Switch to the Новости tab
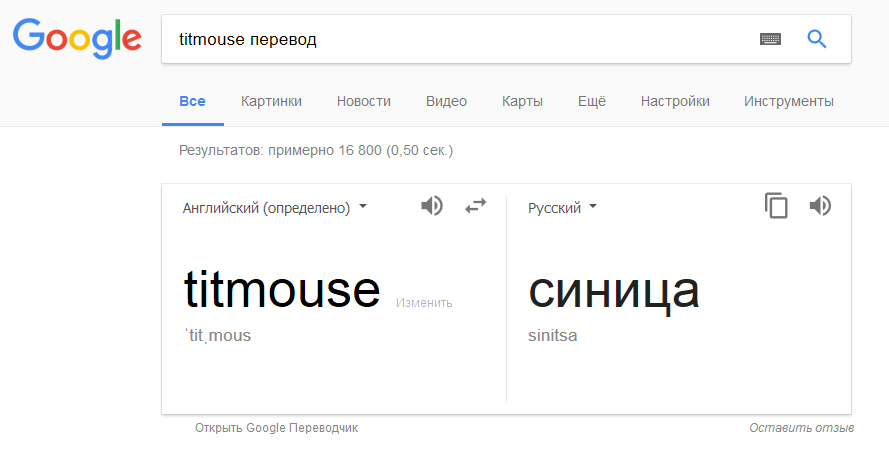Image resolution: width=889 pixels, height=451 pixels. tap(364, 101)
